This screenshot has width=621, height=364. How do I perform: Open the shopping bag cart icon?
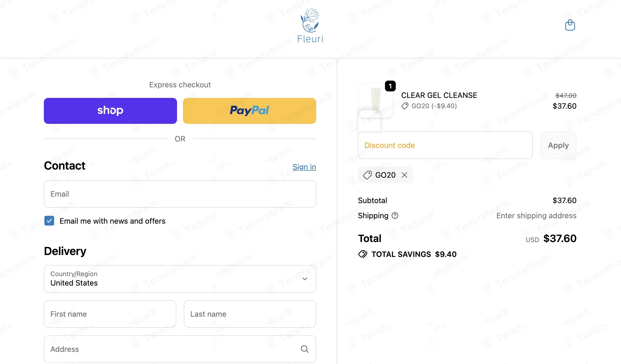[570, 25]
